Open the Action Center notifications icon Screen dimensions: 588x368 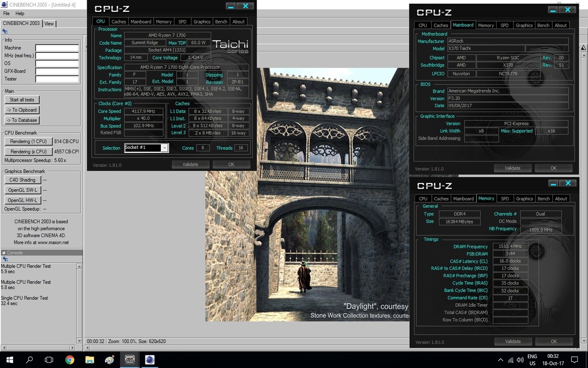click(x=574, y=360)
